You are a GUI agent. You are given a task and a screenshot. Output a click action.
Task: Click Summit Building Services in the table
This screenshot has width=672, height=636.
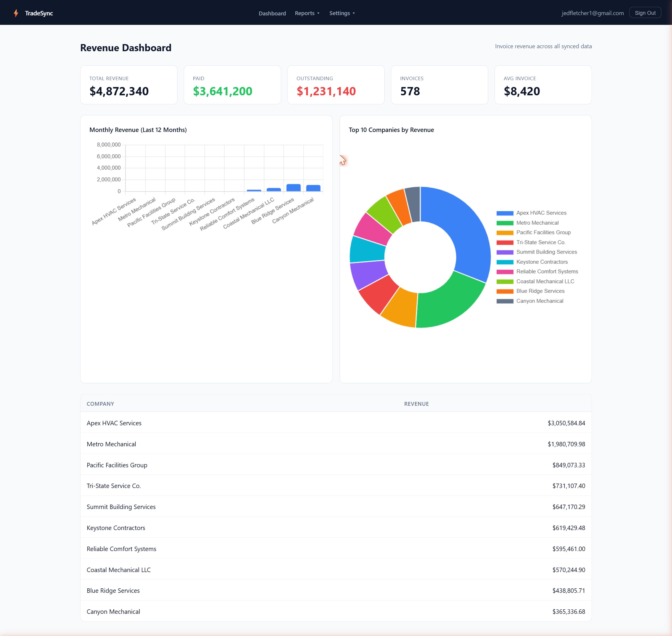click(x=121, y=507)
